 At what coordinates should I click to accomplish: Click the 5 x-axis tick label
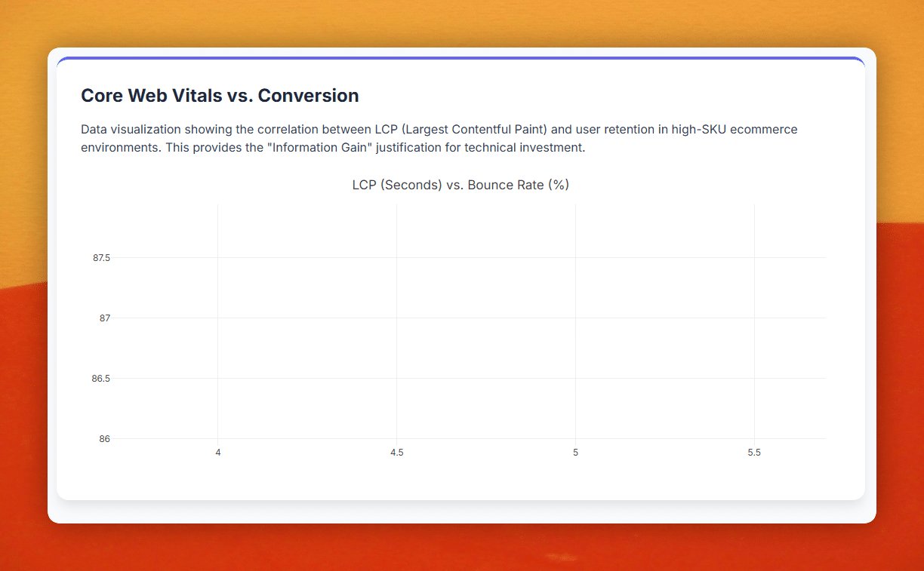576,453
